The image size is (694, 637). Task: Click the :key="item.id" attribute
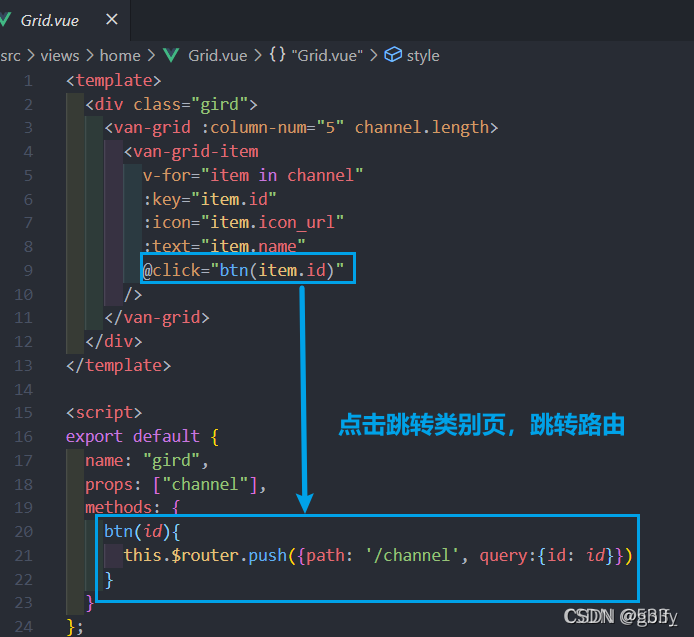coord(210,199)
